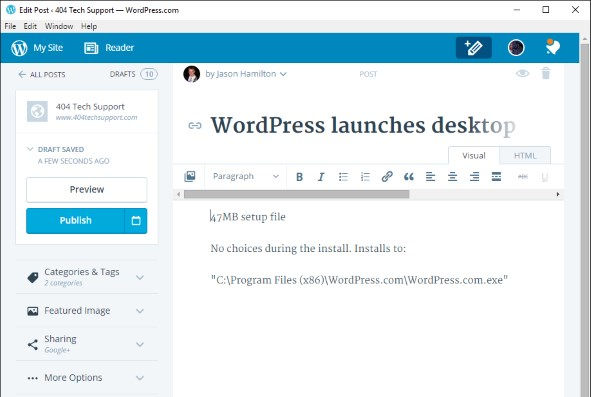Open the Reader section
The image size is (591, 397).
(109, 48)
